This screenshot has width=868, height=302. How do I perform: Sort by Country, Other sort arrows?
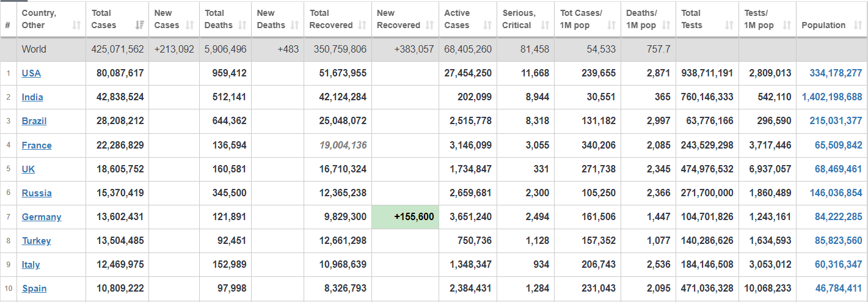coord(76,25)
